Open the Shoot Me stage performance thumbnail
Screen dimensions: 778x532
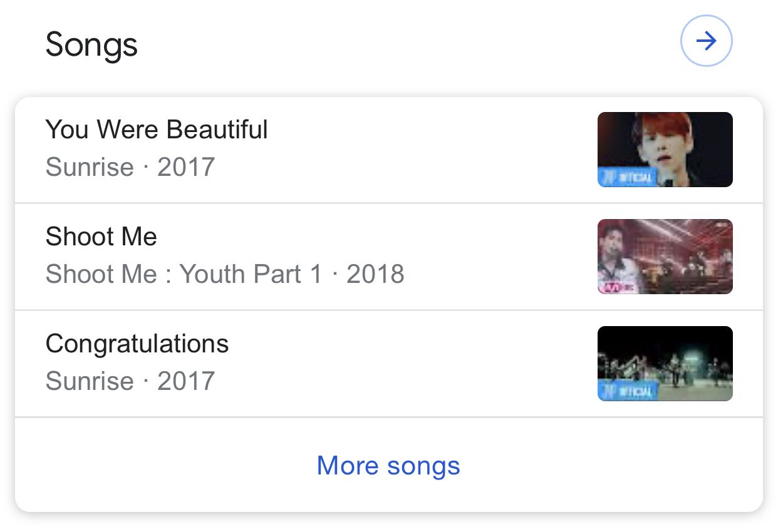click(x=665, y=256)
